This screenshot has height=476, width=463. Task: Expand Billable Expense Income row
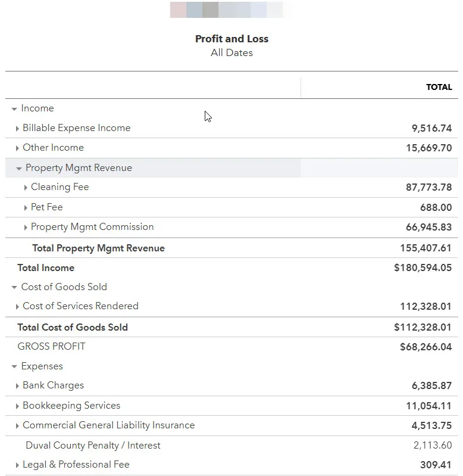point(17,129)
